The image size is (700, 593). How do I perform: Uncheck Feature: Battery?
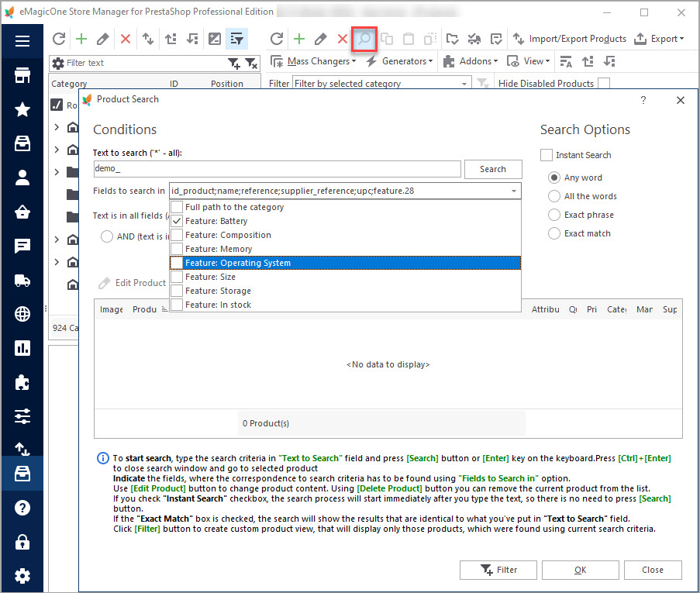[x=177, y=221]
